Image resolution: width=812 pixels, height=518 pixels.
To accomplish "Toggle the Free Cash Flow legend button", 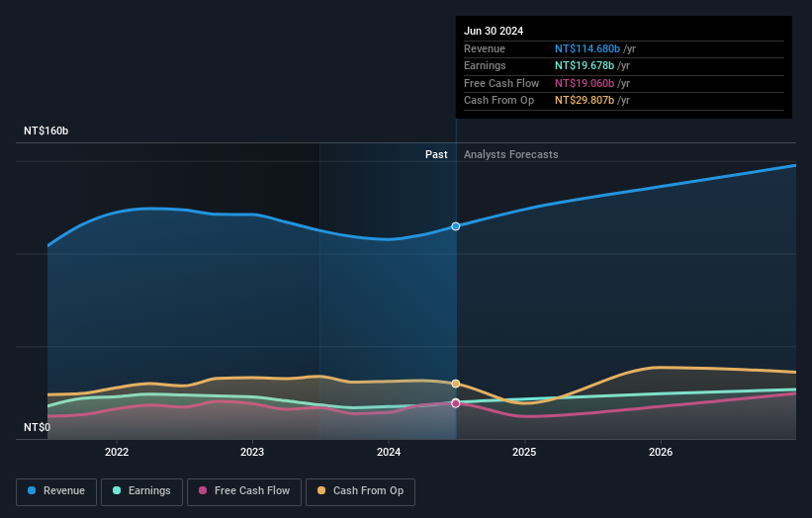I will tap(244, 491).
